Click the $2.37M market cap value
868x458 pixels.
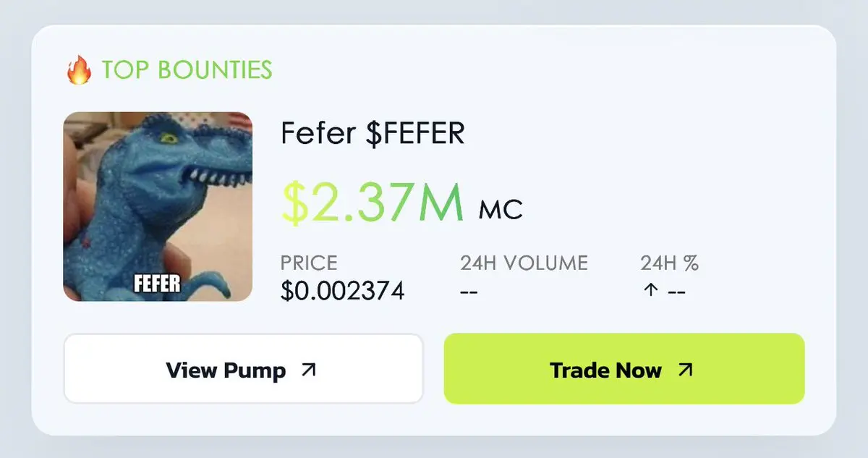(373, 202)
